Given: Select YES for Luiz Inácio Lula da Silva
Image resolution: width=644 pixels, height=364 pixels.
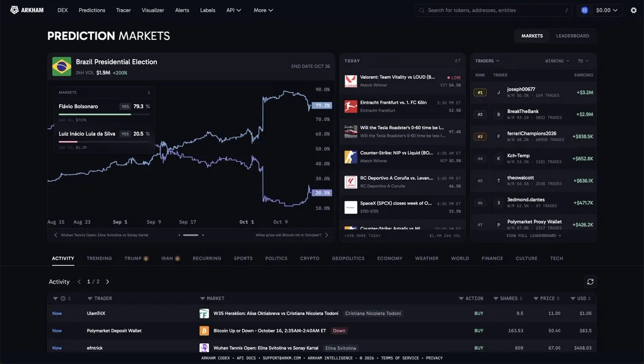Looking at the screenshot, I should [125, 134].
